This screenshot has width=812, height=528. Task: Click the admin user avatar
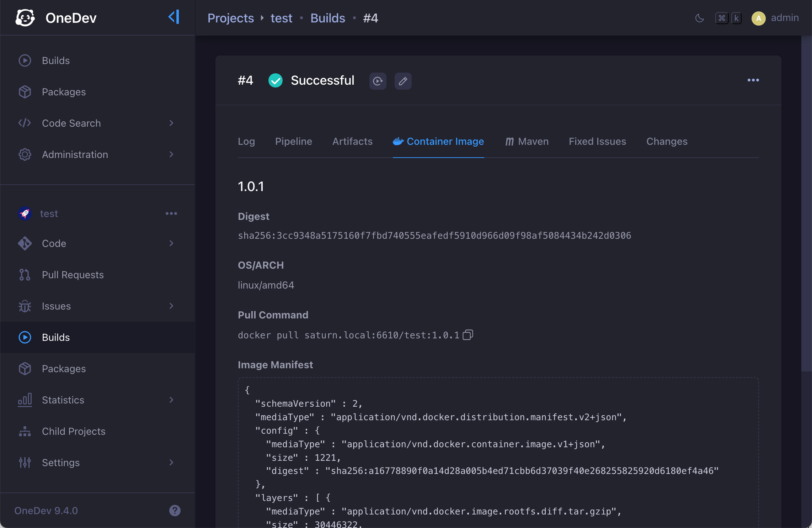point(758,18)
